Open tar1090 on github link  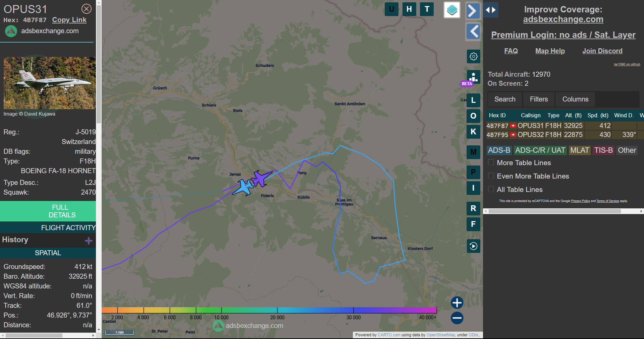coord(627,64)
